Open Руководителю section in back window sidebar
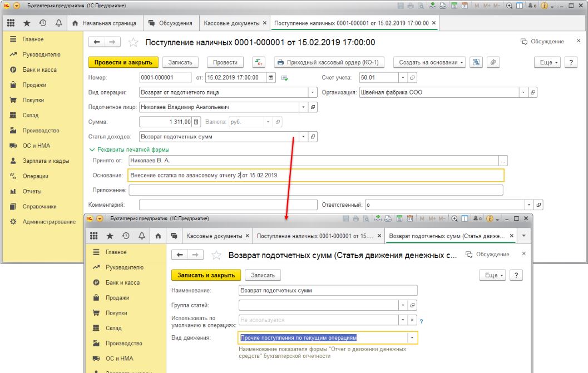 [41, 54]
